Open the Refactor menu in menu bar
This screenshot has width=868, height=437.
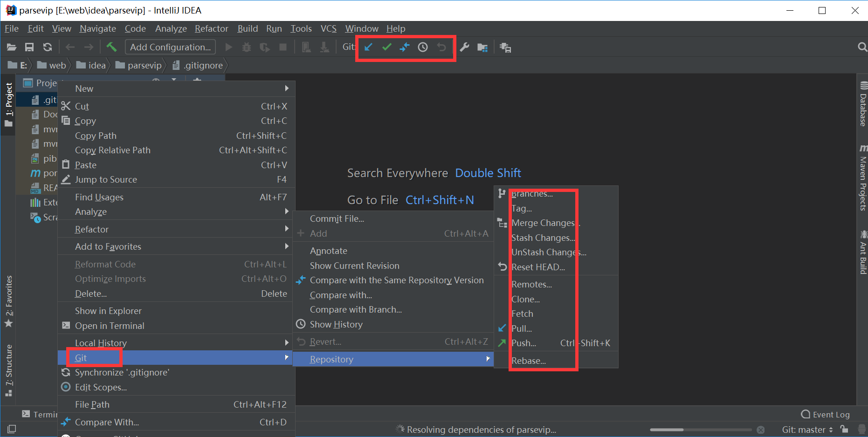[212, 28]
